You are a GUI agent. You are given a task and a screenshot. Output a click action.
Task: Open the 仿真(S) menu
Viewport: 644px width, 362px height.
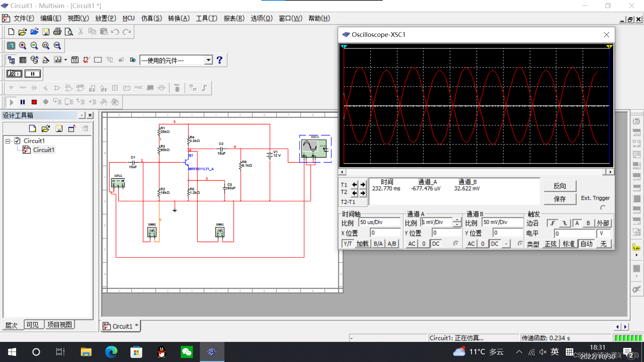click(151, 18)
